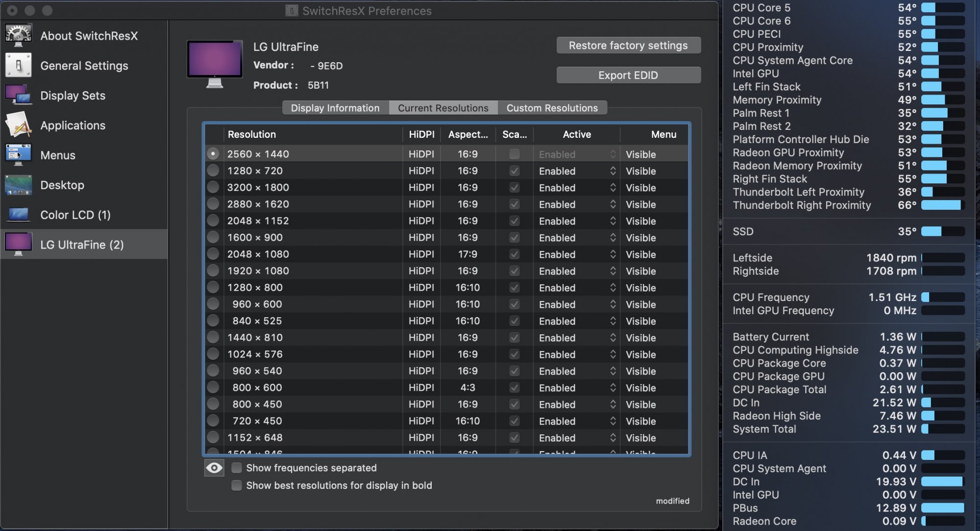The height and width of the screenshot is (531, 980).
Task: Open General Settings section
Action: [x=84, y=66]
